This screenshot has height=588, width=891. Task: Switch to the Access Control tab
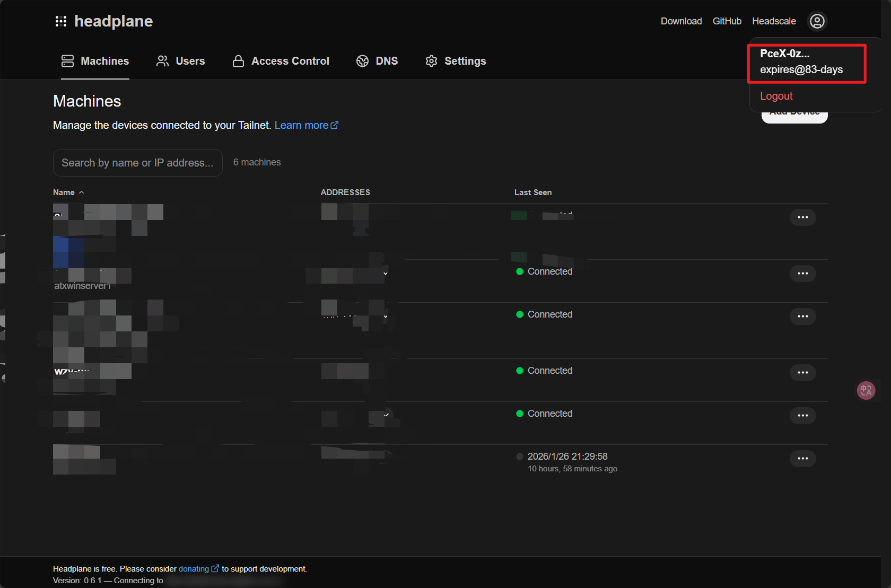[290, 61]
